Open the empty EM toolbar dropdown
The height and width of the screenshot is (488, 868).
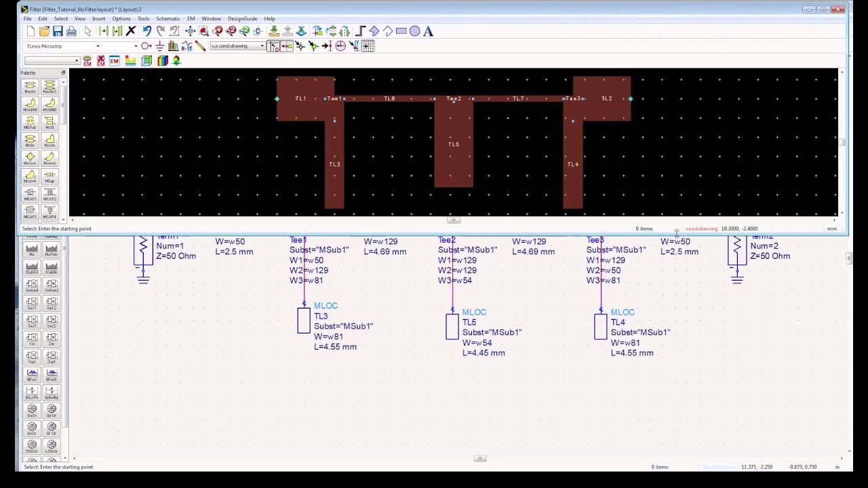click(52, 61)
